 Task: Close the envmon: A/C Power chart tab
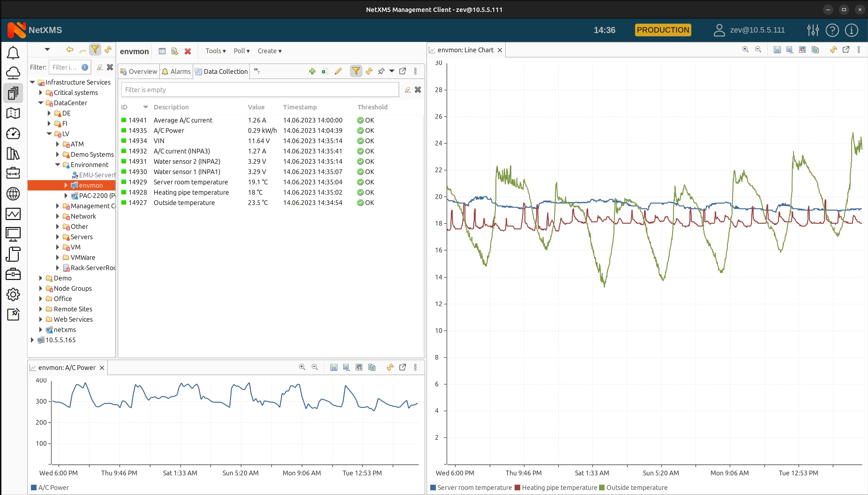[102, 368]
